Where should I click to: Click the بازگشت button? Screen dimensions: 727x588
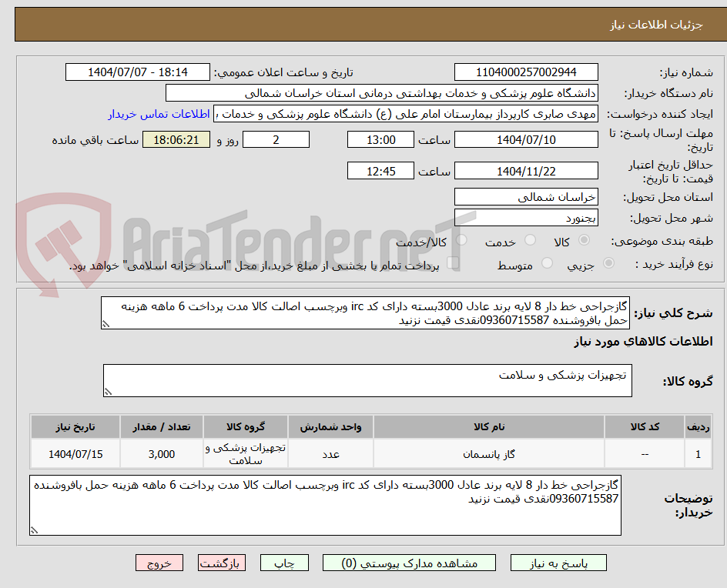point(222,563)
